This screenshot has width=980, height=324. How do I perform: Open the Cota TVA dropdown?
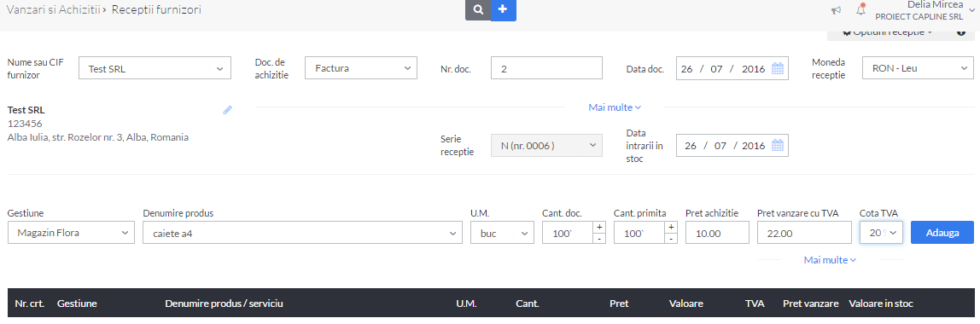tap(881, 233)
